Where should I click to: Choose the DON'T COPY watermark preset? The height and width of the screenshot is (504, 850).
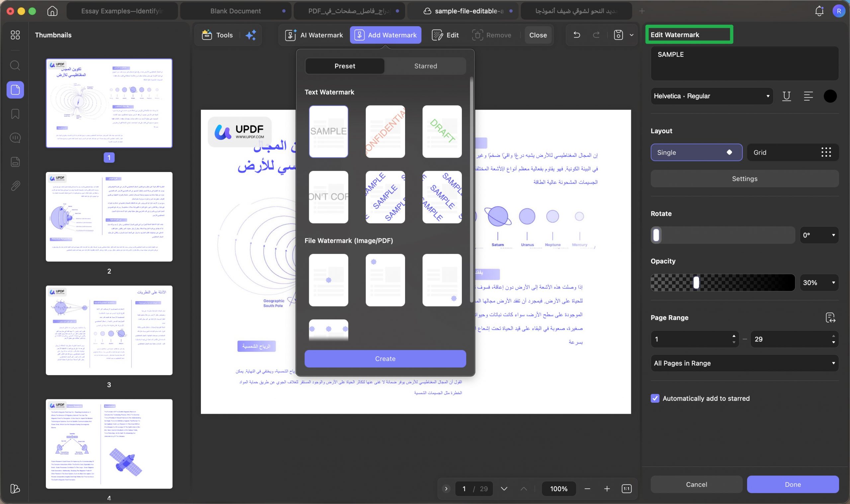tap(328, 197)
